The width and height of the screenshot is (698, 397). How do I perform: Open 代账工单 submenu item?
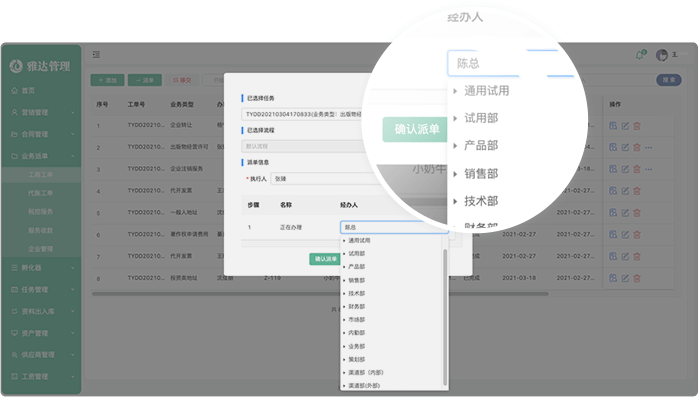coord(41,193)
